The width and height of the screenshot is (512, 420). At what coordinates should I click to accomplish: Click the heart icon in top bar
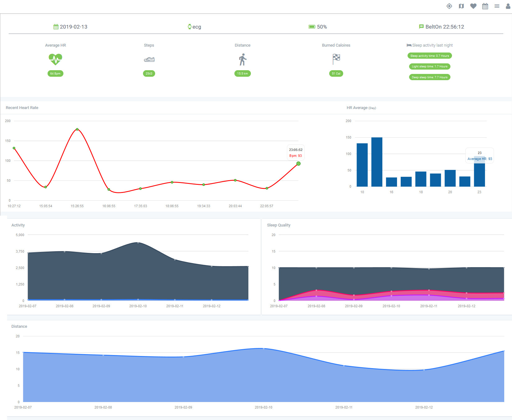pyautogui.click(x=473, y=6)
